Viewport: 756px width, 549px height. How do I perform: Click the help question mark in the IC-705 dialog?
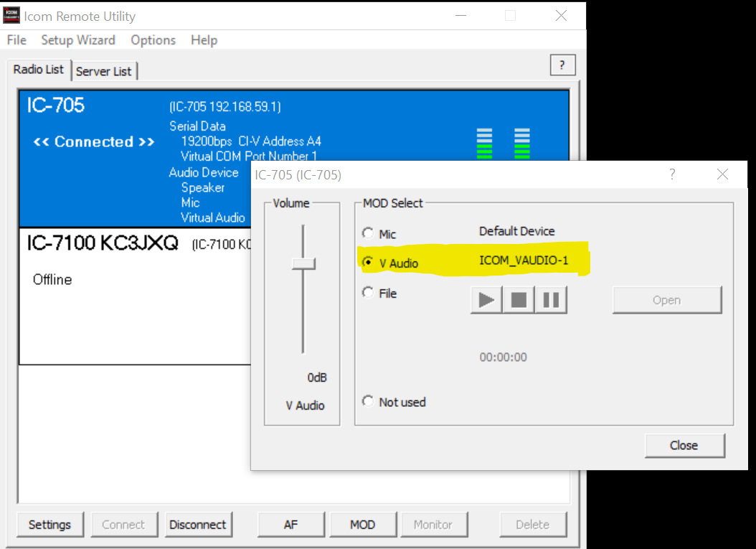pyautogui.click(x=672, y=174)
